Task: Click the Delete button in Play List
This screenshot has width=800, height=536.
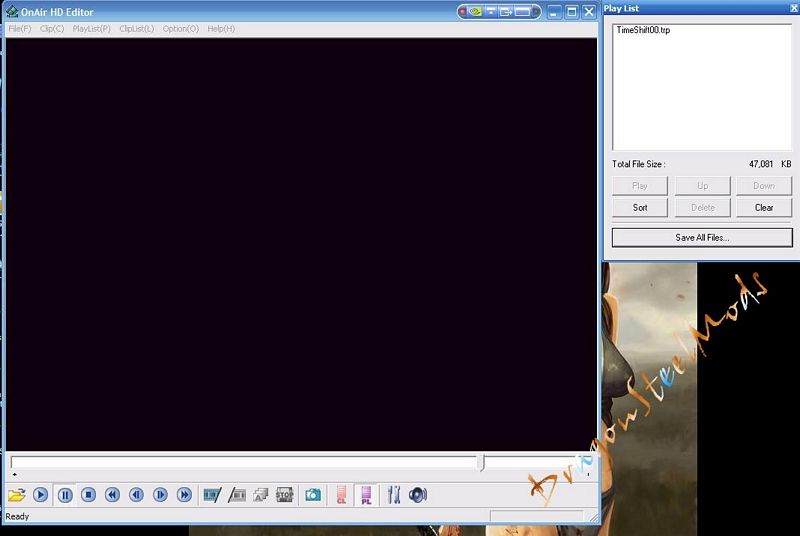Action: (703, 208)
